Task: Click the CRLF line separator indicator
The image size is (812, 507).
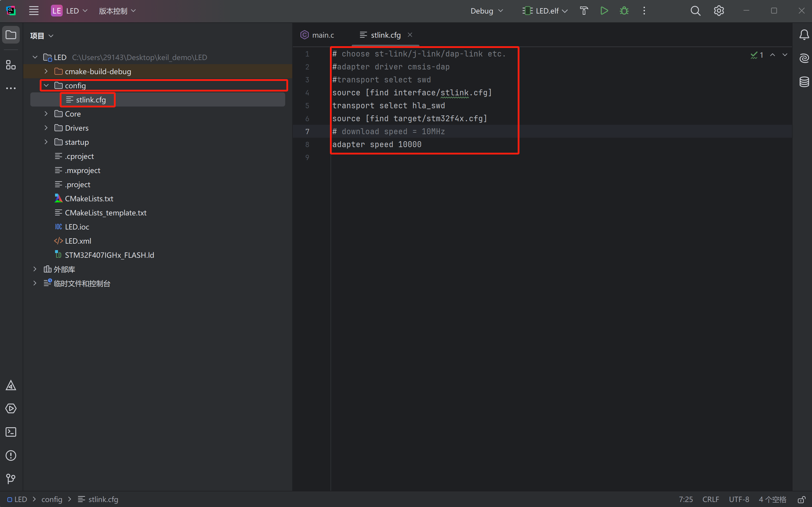Action: pos(710,499)
